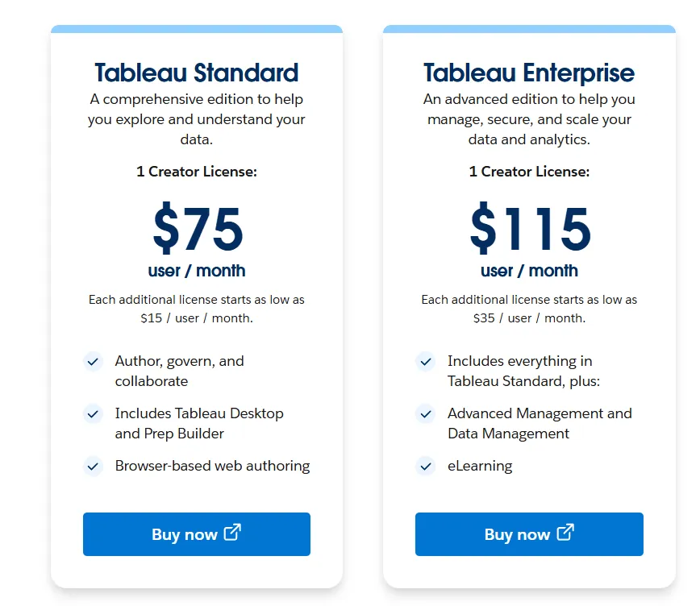Click checkmark icon beside Author, govern, and collaborate
Viewport: 700px width, 606px height.
coord(93,362)
